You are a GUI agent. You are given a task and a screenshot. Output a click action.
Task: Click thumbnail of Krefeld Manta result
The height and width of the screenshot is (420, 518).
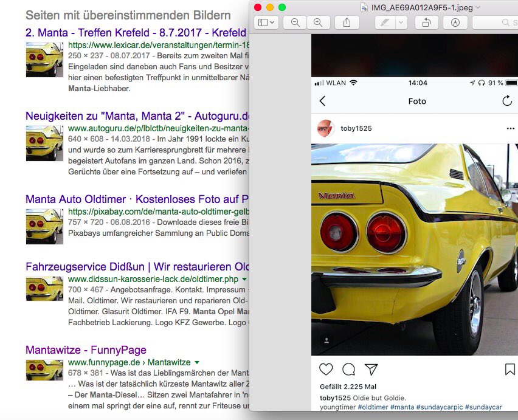(44, 60)
